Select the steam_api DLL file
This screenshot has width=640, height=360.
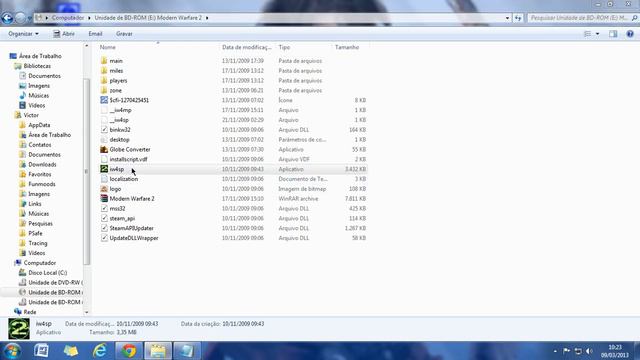(122, 218)
